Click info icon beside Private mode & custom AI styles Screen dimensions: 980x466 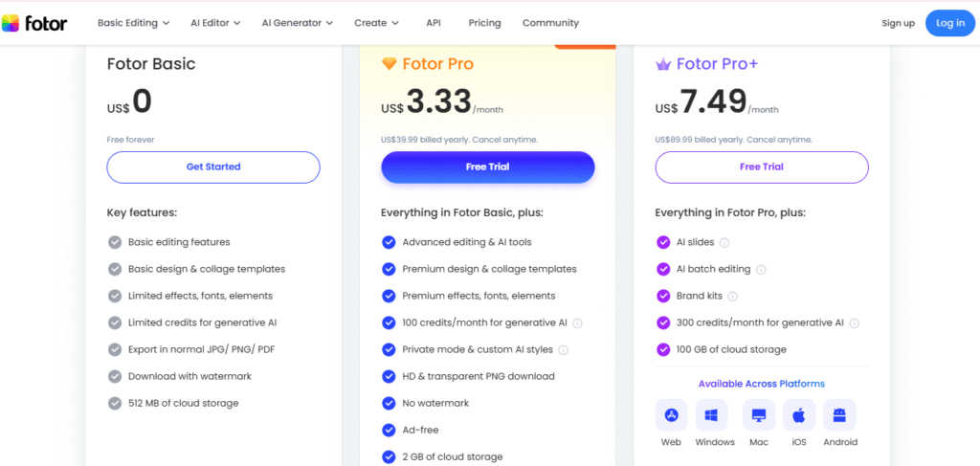563,350
